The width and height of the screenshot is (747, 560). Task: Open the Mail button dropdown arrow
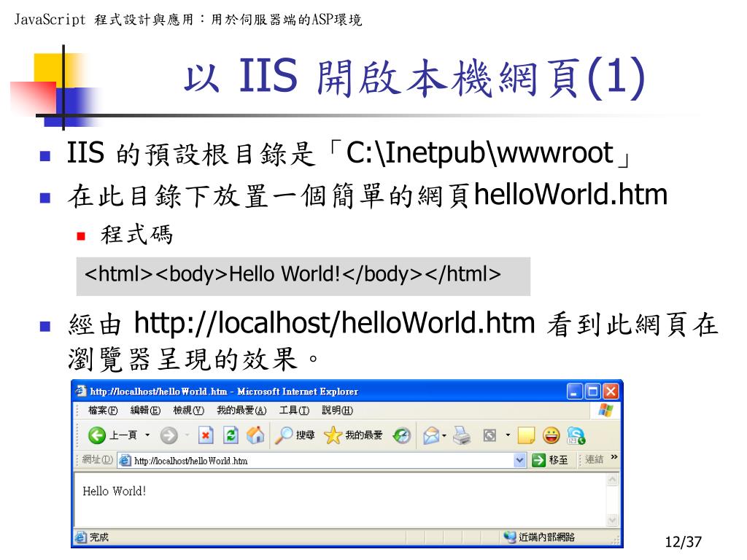pos(444,435)
